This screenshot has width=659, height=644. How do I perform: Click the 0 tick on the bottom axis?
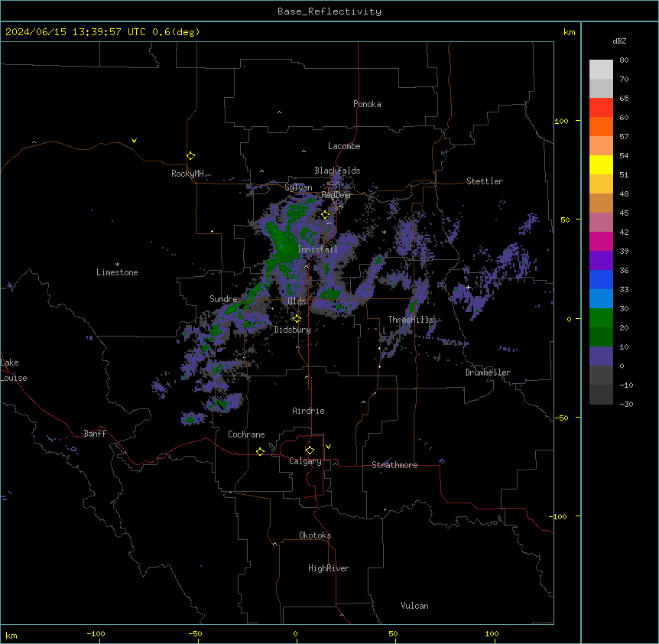coord(295,633)
